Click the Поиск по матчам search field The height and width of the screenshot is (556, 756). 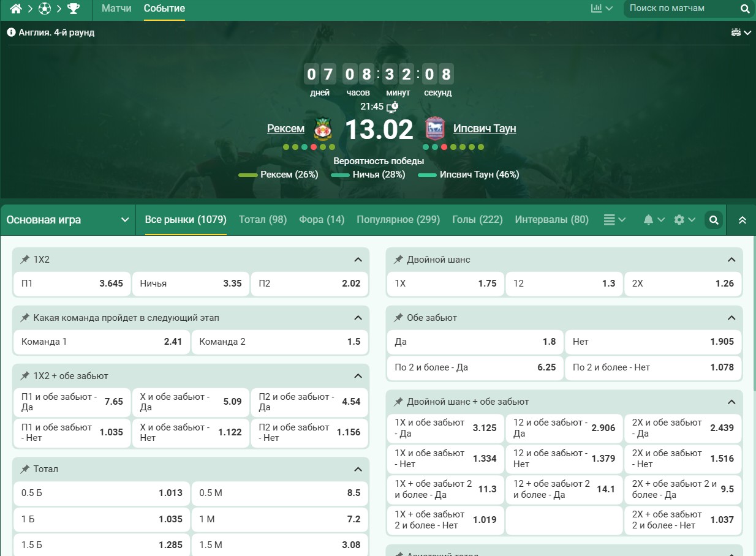point(680,9)
